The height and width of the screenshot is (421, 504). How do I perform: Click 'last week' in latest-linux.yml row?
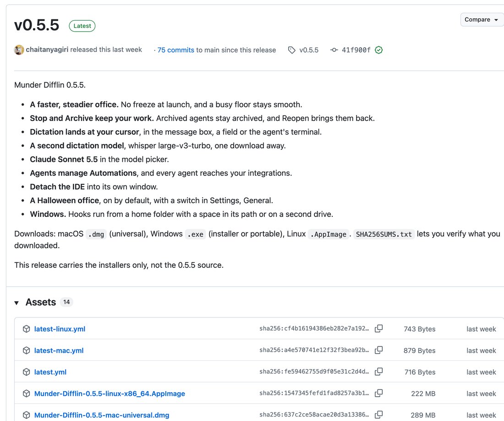click(x=481, y=329)
